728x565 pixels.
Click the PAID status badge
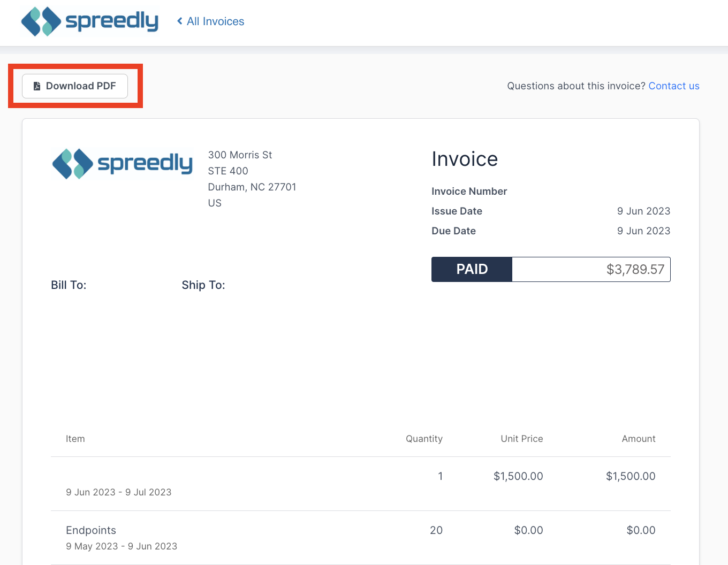[x=472, y=269]
